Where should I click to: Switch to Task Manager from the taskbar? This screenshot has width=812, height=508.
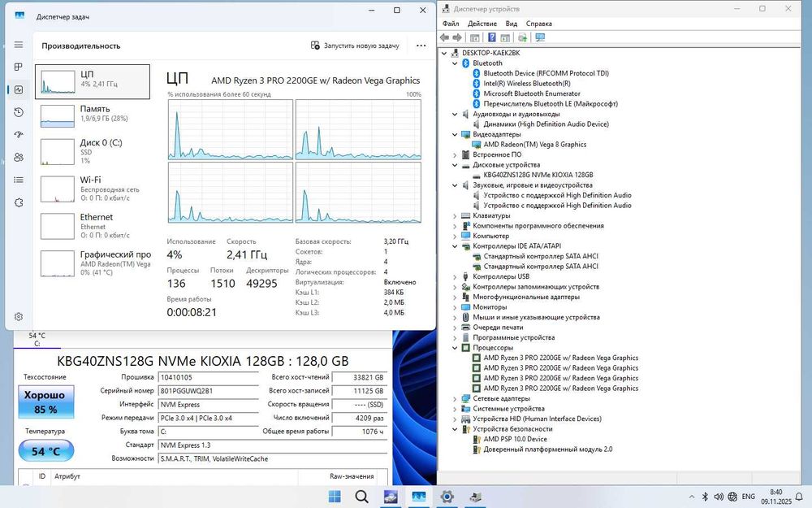[418, 497]
